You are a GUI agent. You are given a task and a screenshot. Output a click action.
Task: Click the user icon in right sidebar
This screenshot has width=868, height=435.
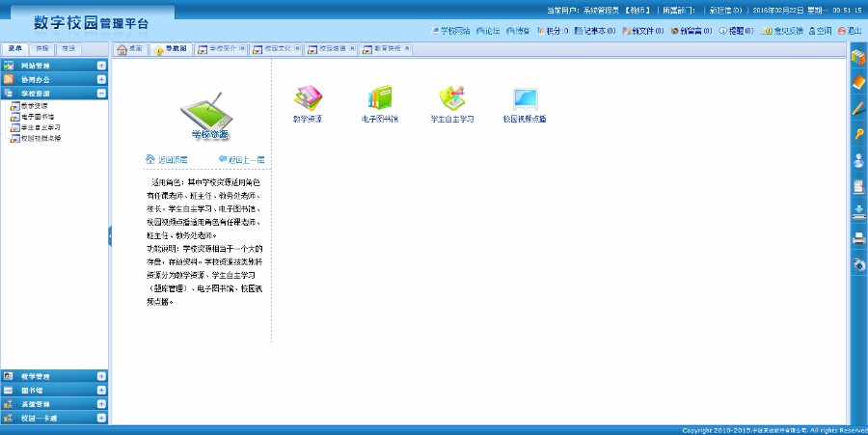(858, 160)
